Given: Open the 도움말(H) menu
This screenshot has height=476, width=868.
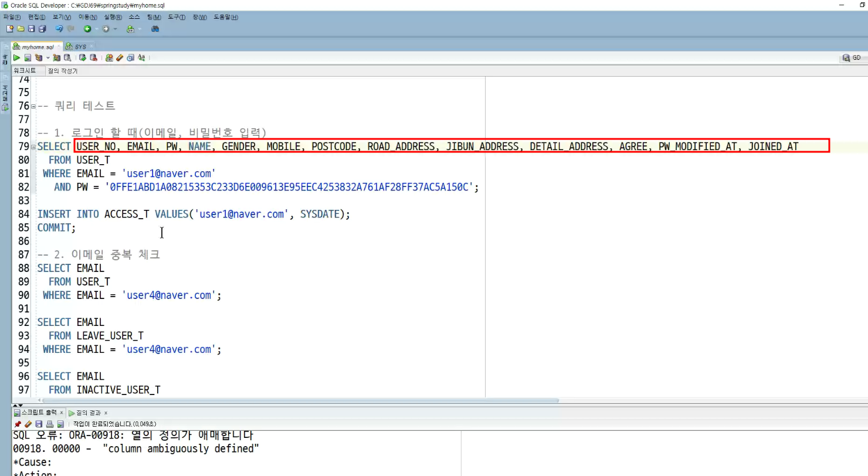Looking at the screenshot, I should [226, 17].
